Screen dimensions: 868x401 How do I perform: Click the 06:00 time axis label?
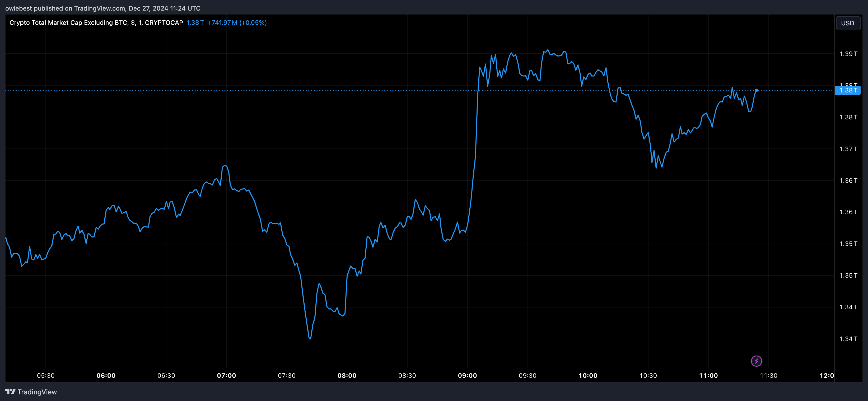click(106, 375)
